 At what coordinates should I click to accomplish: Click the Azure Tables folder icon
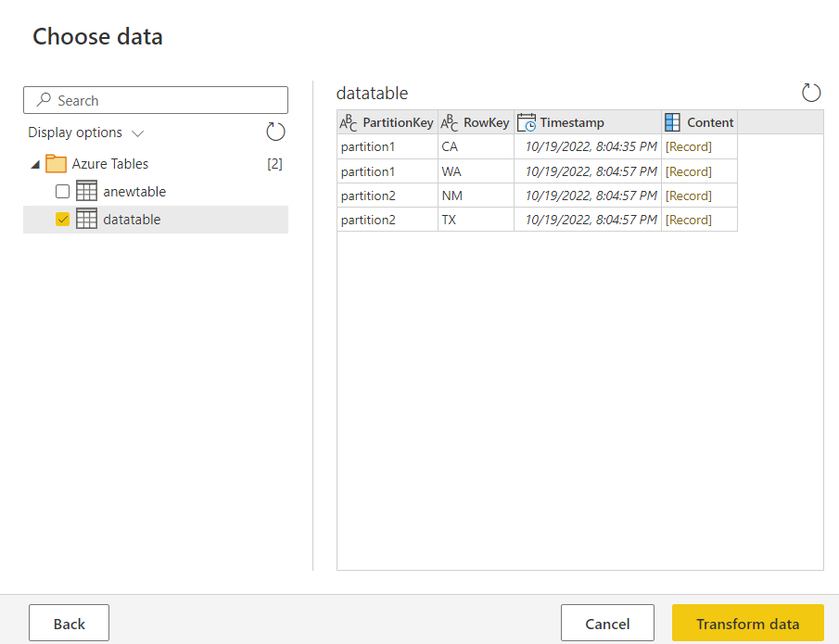pyautogui.click(x=57, y=164)
